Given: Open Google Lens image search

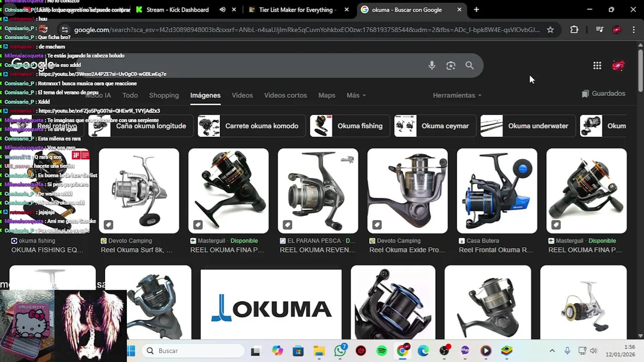Looking at the screenshot, I should [x=451, y=65].
